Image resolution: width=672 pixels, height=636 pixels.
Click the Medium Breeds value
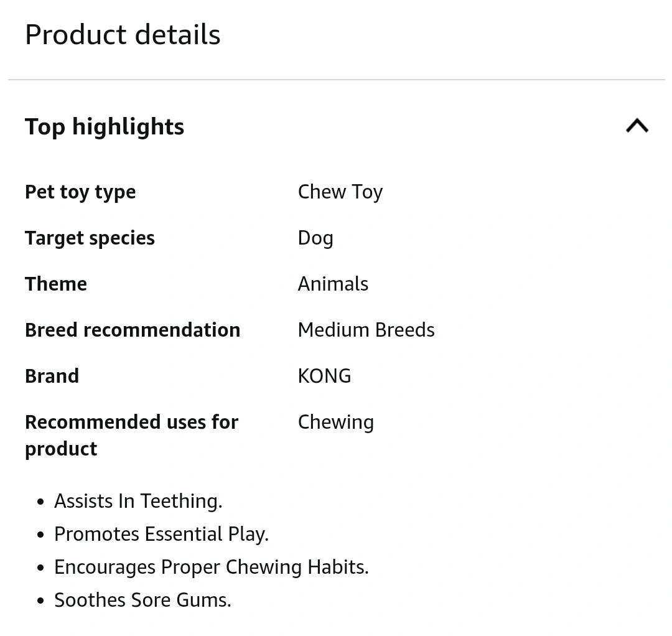click(366, 330)
